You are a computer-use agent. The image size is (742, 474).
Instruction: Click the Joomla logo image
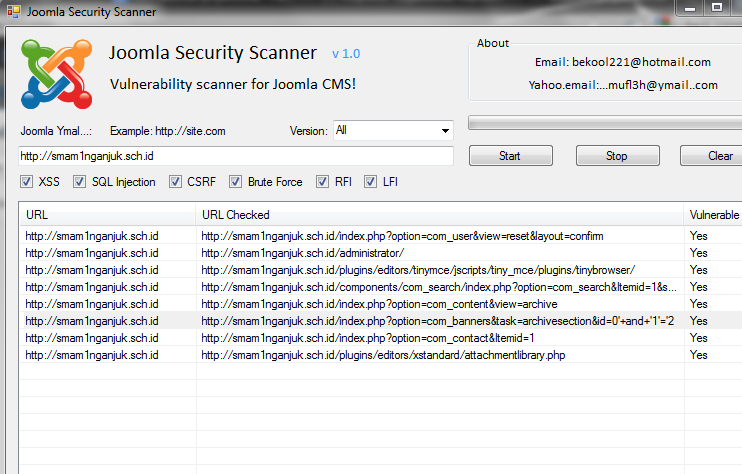tap(54, 76)
